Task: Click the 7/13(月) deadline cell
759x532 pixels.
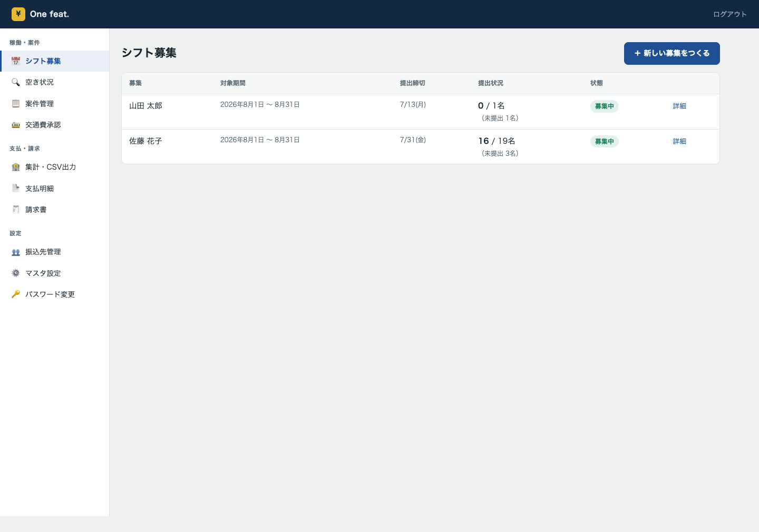Action: [x=413, y=104]
